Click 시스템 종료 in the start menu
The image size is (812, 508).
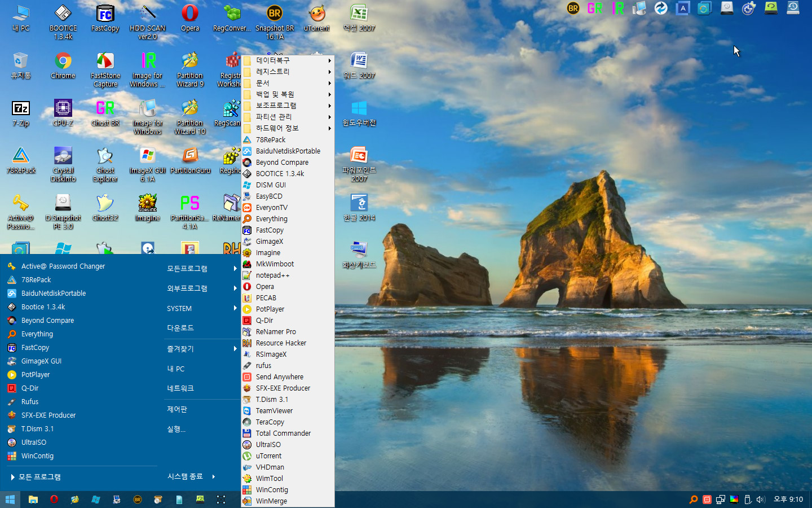coord(185,476)
